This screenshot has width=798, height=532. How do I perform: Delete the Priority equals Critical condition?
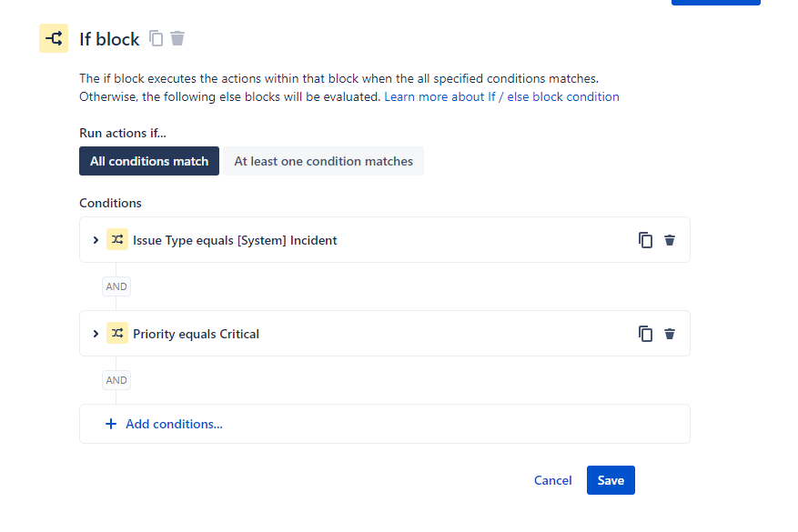pyautogui.click(x=670, y=334)
